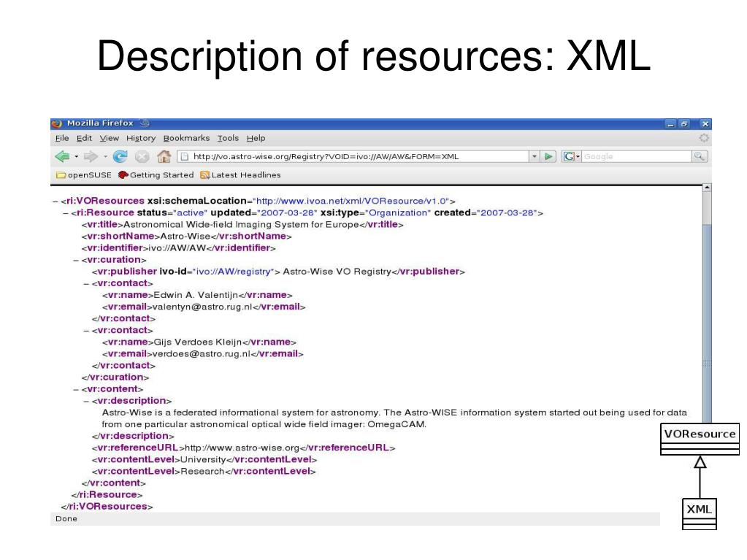Image resolution: width=747 pixels, height=560 pixels.
Task: Click the Stop loading icon
Action: [x=142, y=156]
